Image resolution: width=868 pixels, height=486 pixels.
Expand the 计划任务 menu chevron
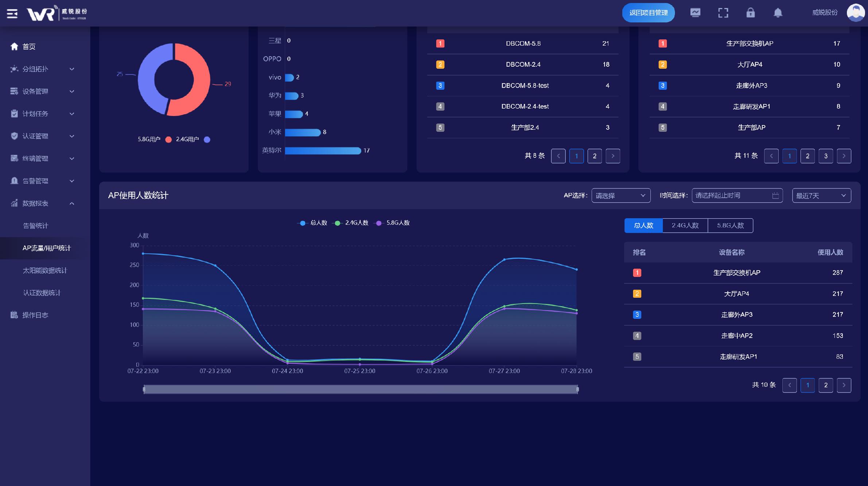point(72,114)
